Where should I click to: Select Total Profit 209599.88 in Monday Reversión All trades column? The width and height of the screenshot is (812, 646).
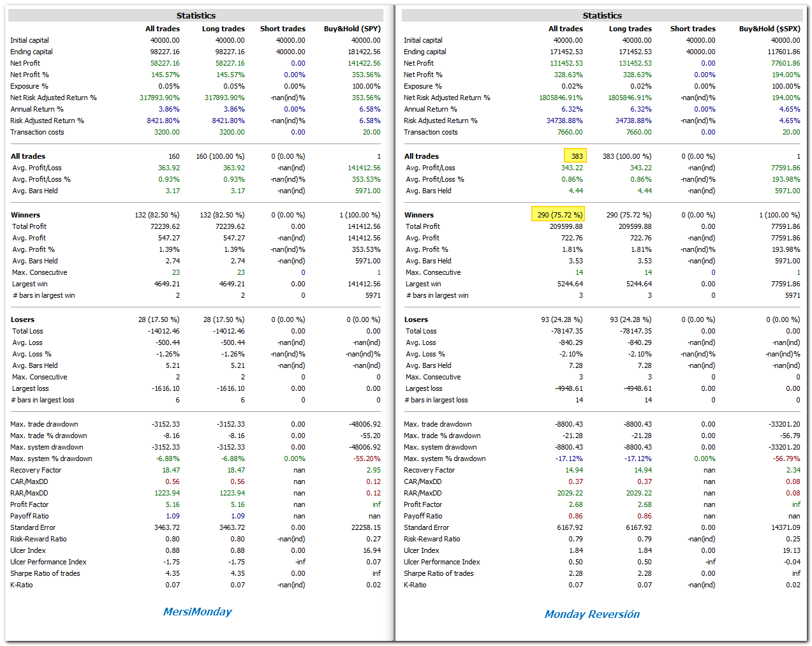tap(566, 226)
